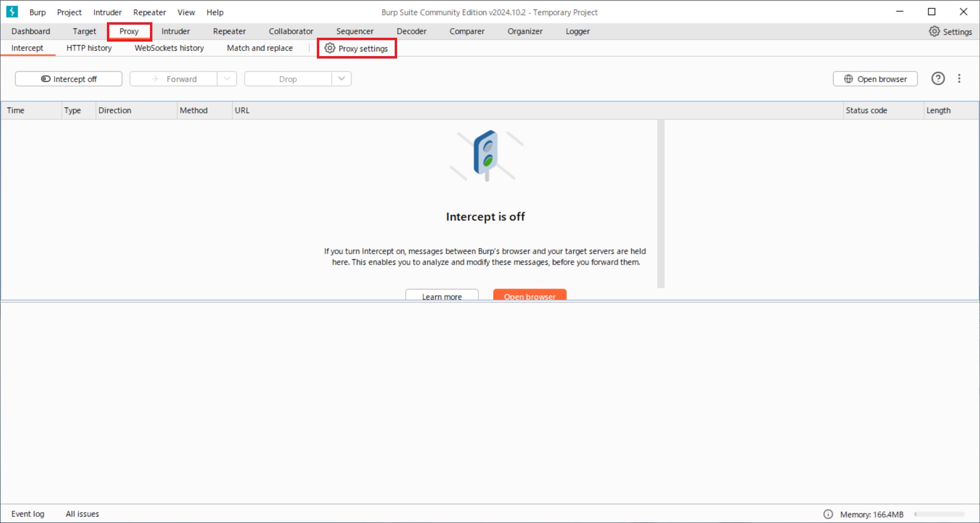Switch to the Intruder tool tab
This screenshot has height=523, width=980.
pyautogui.click(x=176, y=31)
